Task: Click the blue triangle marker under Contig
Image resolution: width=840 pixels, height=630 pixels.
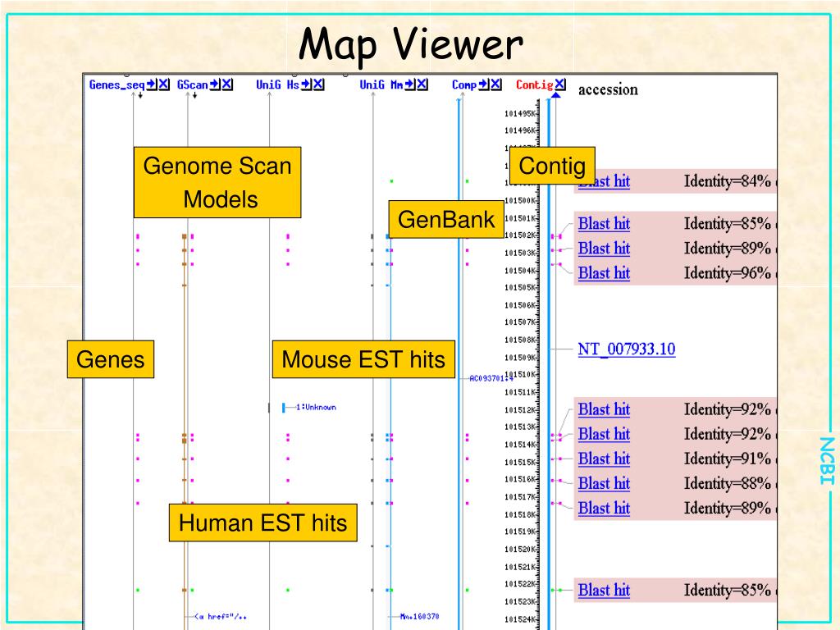Action: (x=556, y=95)
